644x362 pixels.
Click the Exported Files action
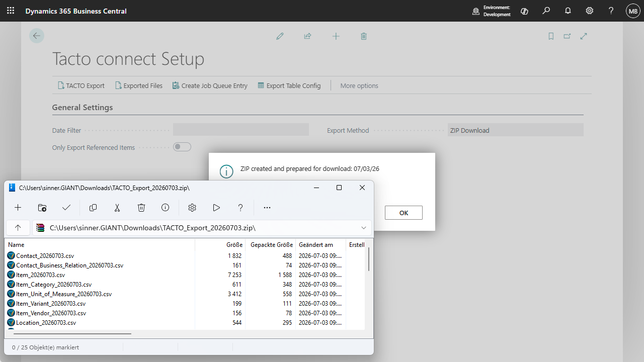(139, 85)
